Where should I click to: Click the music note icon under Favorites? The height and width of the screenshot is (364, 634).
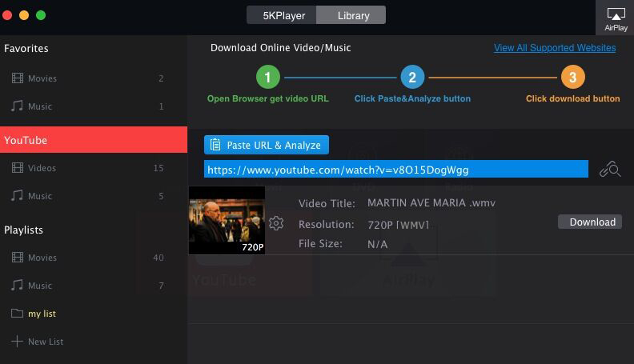coord(17,106)
